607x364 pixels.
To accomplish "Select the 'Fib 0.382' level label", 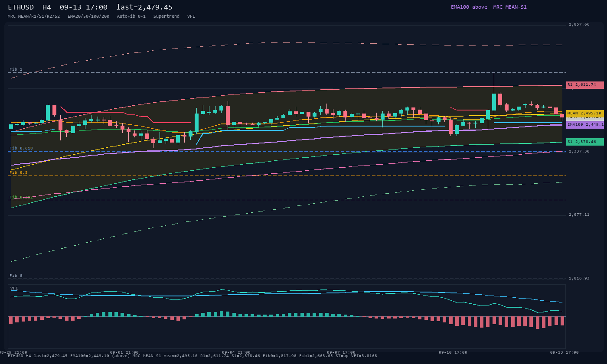I will tap(21, 197).
